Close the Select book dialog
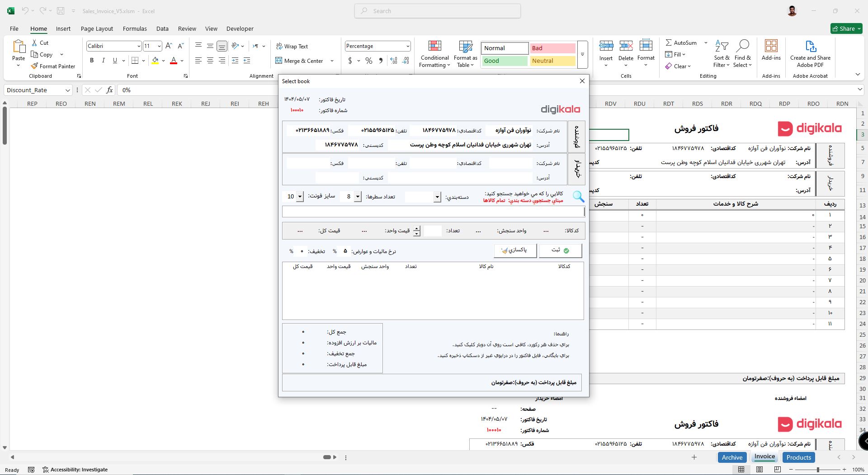 (x=582, y=81)
